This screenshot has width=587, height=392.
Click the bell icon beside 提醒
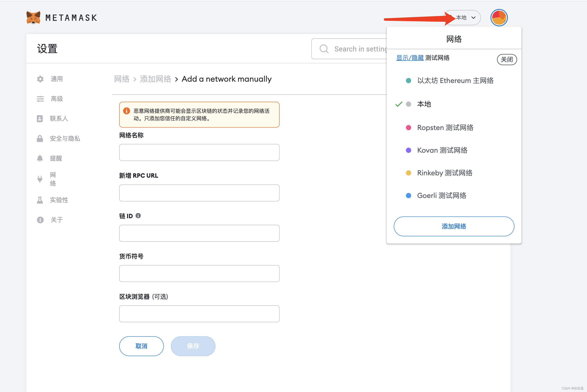click(40, 158)
